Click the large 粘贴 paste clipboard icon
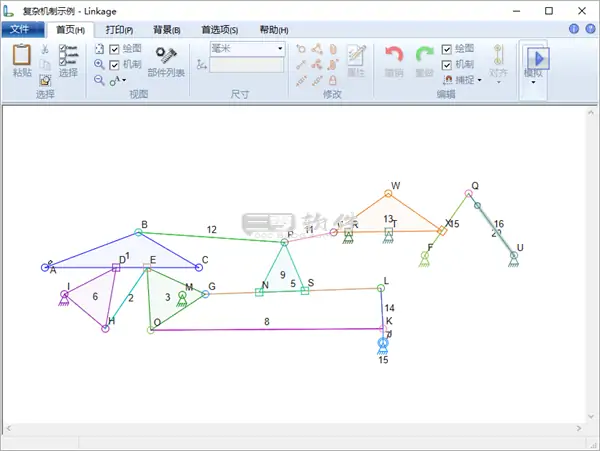This screenshot has height=451, width=600. tap(21, 55)
